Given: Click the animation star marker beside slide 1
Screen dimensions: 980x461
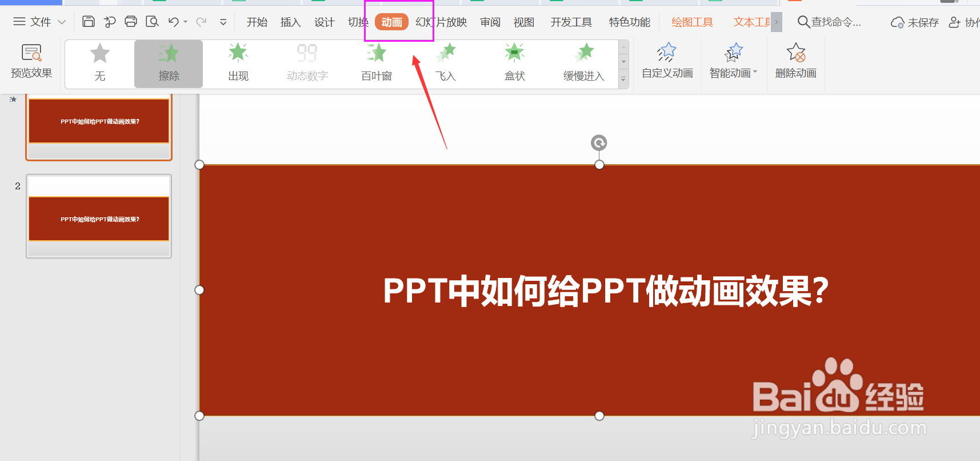Looking at the screenshot, I should click(x=13, y=100).
